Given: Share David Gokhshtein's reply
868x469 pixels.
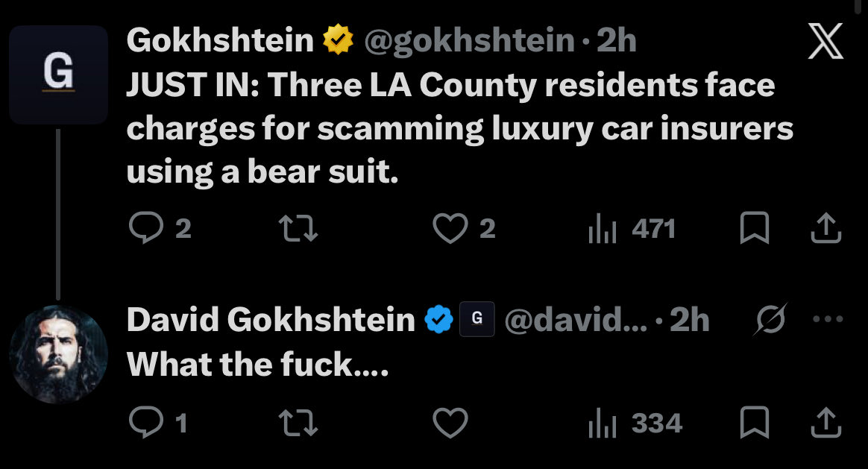Looking at the screenshot, I should tap(826, 424).
